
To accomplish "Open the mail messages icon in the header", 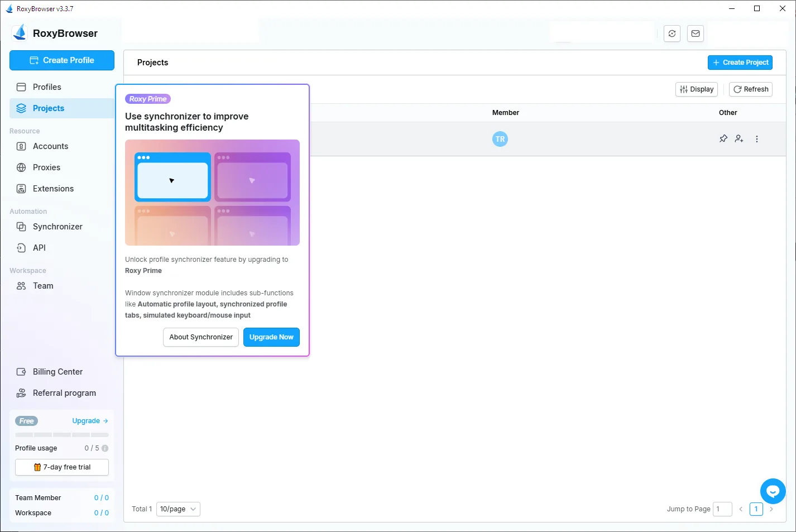I will click(x=696, y=33).
